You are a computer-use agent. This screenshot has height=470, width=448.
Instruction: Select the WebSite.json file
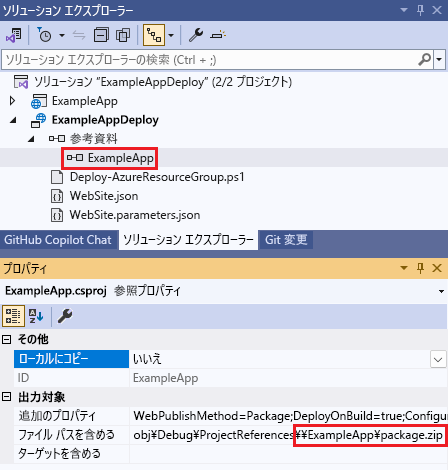pos(104,196)
